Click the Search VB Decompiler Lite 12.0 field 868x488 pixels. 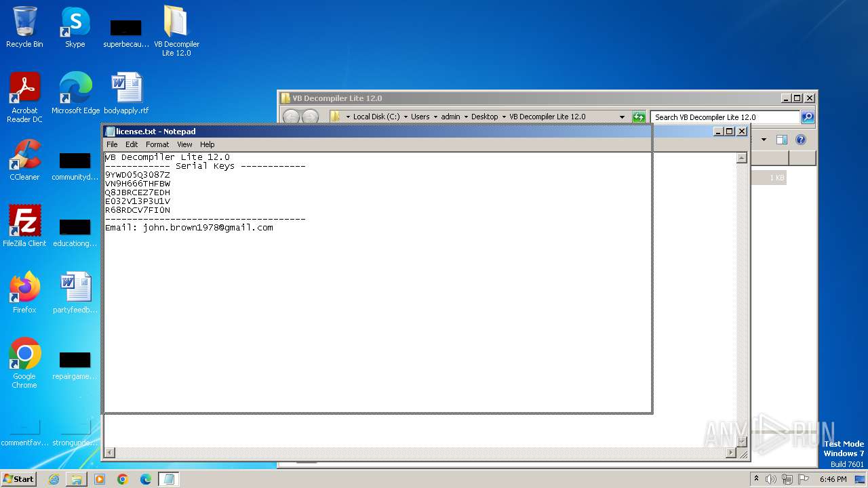(726, 117)
